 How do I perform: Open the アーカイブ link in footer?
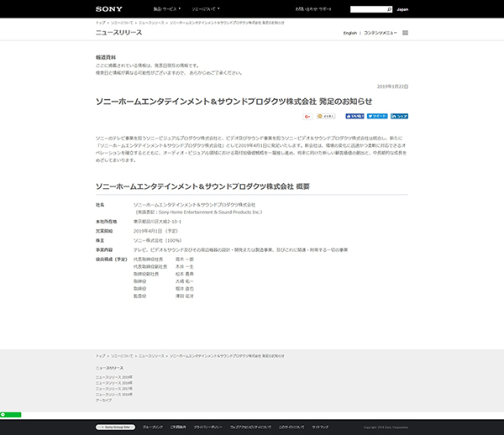coord(103,401)
